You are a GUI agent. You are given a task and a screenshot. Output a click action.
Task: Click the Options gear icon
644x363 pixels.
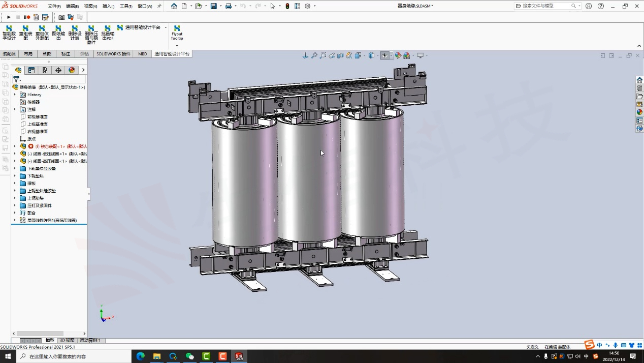tap(308, 6)
